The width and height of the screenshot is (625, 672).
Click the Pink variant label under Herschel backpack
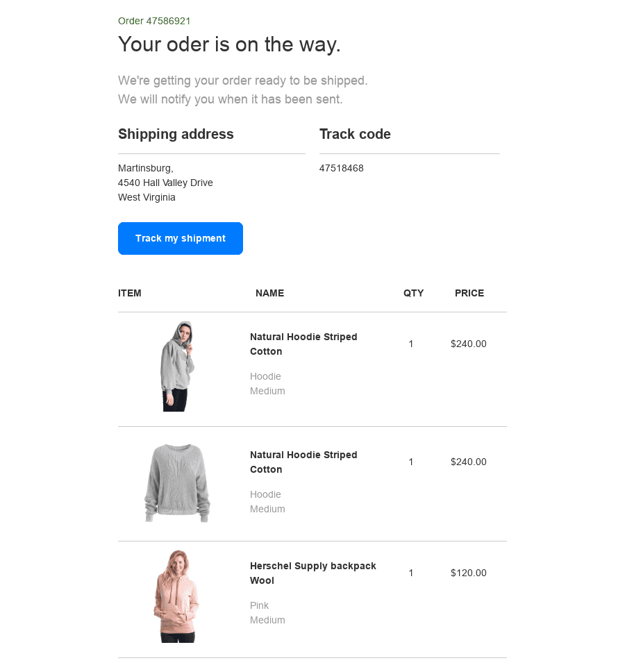259,605
